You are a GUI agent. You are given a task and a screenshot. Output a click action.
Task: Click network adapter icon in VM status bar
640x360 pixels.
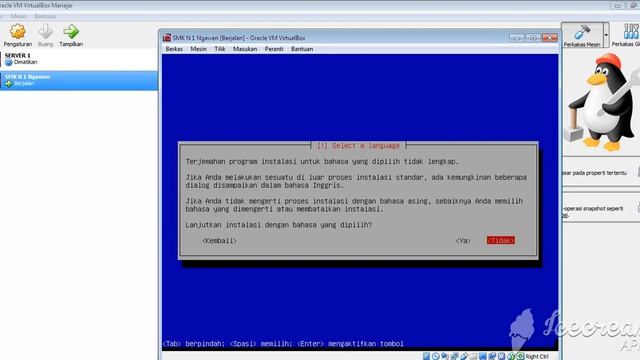(455, 356)
